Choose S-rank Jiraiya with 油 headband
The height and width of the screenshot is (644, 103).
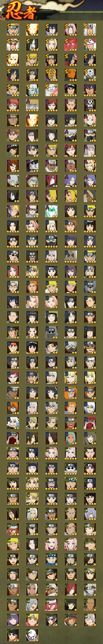click(90, 30)
